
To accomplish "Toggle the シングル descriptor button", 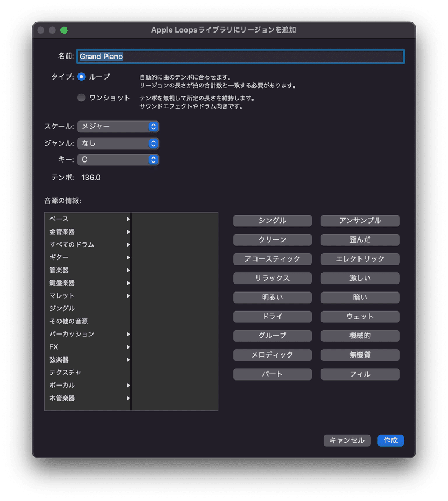I will (x=272, y=221).
